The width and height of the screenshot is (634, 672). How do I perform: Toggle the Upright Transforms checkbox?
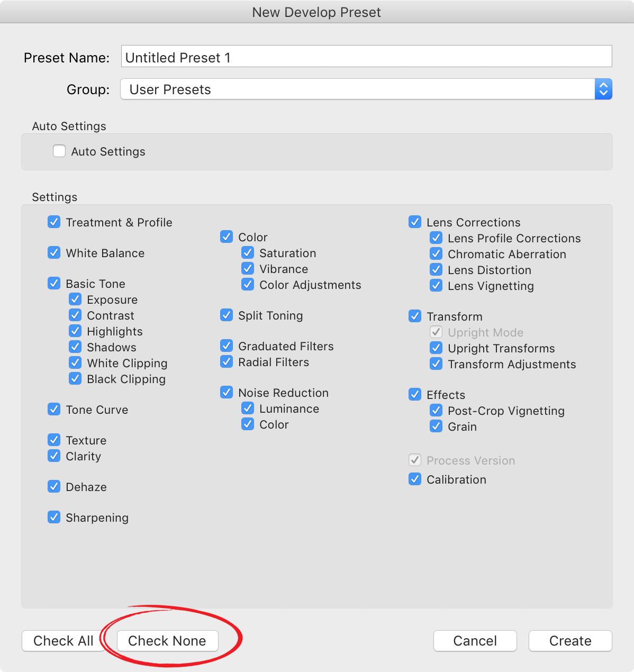click(x=436, y=348)
